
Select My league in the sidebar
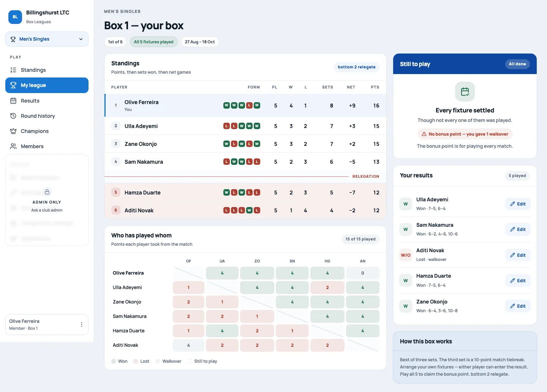pyautogui.click(x=47, y=85)
